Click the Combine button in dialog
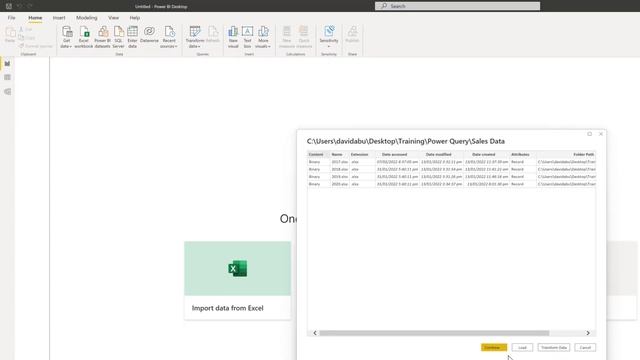Screen dimensions: 640x360 pyautogui.click(x=494, y=347)
